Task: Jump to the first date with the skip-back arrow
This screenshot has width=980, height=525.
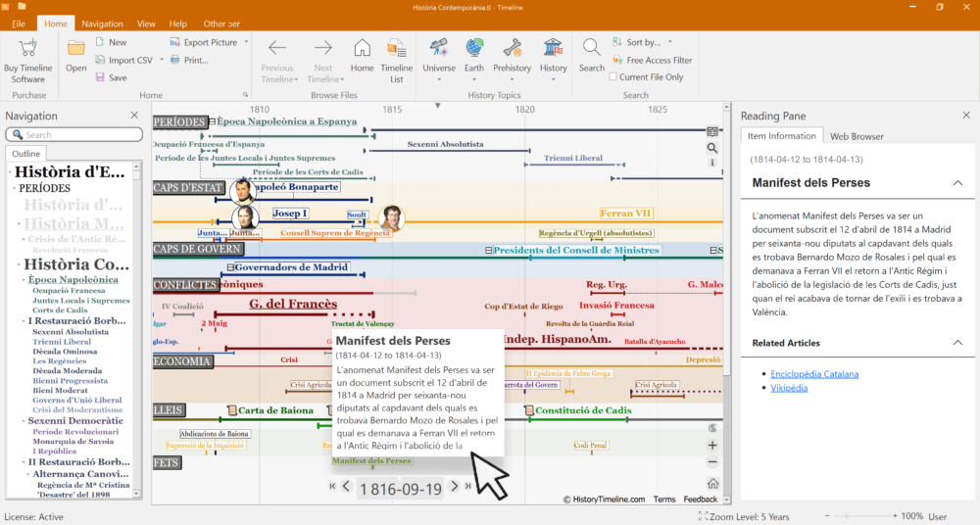Action: click(332, 486)
